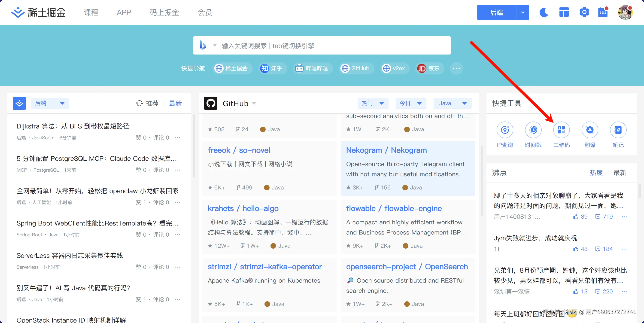The height and width of the screenshot is (323, 644).
Task: Open the IP查询 quick tool
Action: pyautogui.click(x=505, y=130)
